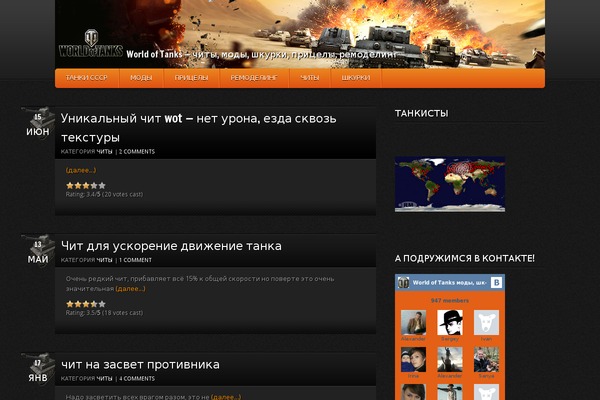Image resolution: width=600 pixels, height=400 pixels.
Task: Open post 'Чит для ускорение движение танка'
Action: tap(171, 246)
